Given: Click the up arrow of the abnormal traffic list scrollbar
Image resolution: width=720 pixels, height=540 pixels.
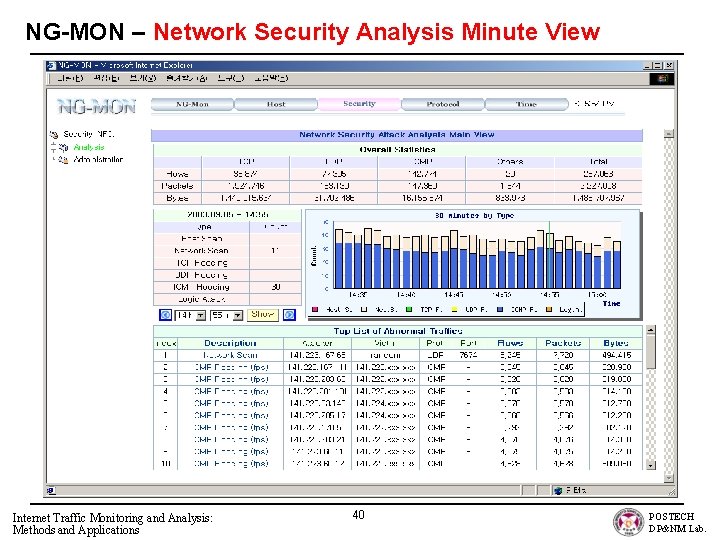Looking at the screenshot, I should pyautogui.click(x=650, y=331).
